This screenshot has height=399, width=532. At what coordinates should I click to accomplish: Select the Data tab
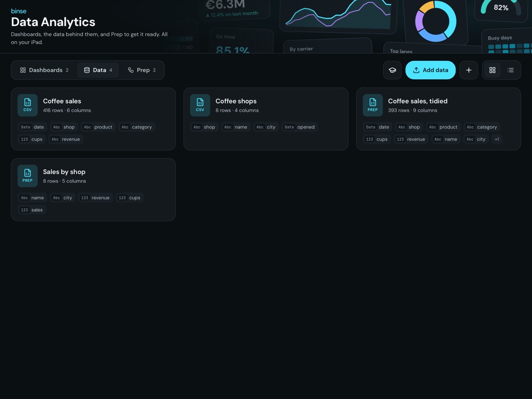click(98, 70)
